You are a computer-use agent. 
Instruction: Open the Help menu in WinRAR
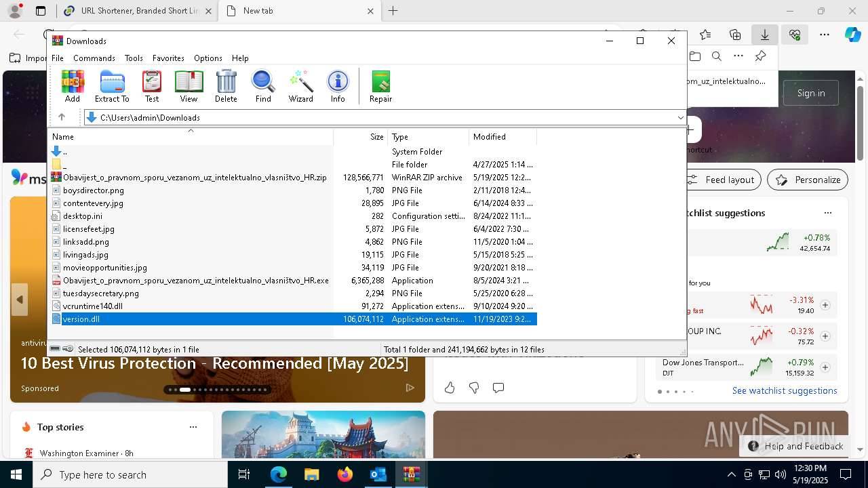point(240,58)
